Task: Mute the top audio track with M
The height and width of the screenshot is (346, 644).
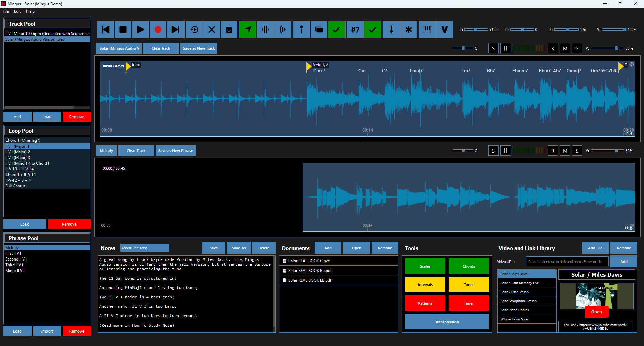Action: [x=565, y=48]
